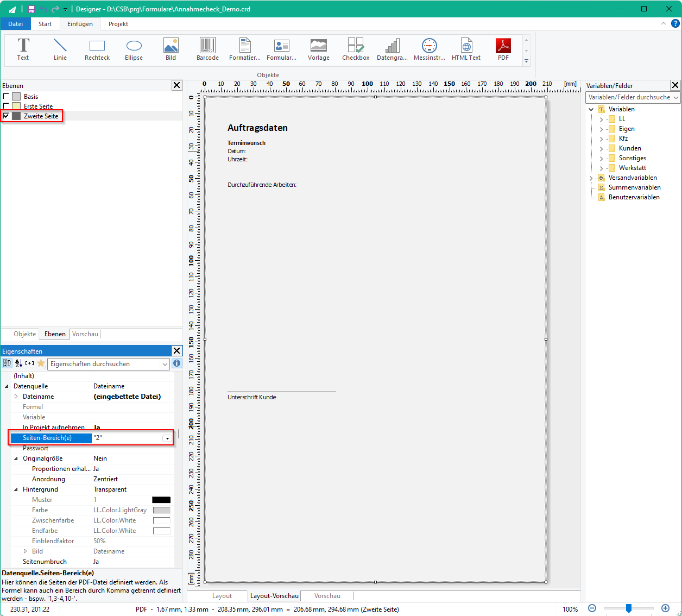Click the Farbe LightGray swatch
This screenshot has width=682, height=616.
click(161, 510)
